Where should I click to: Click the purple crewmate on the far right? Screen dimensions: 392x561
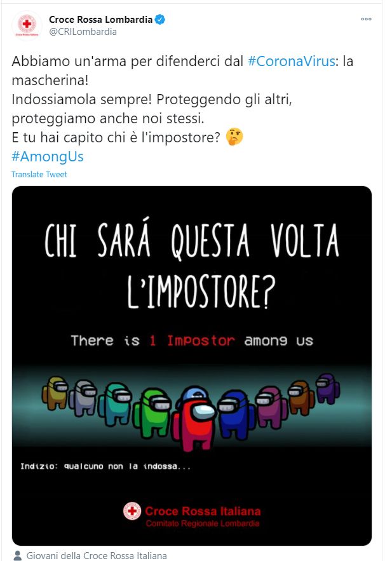(327, 388)
